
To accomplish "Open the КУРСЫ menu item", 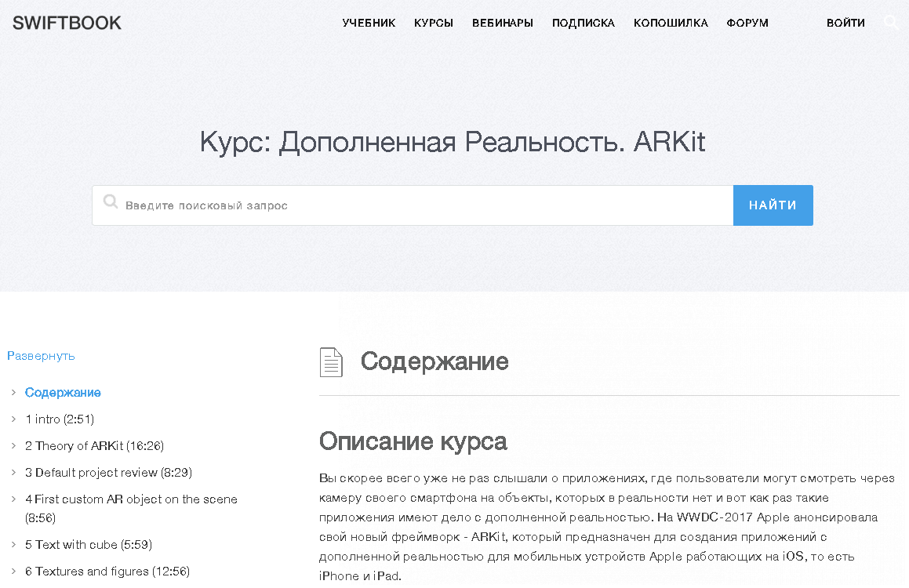I will (x=434, y=23).
